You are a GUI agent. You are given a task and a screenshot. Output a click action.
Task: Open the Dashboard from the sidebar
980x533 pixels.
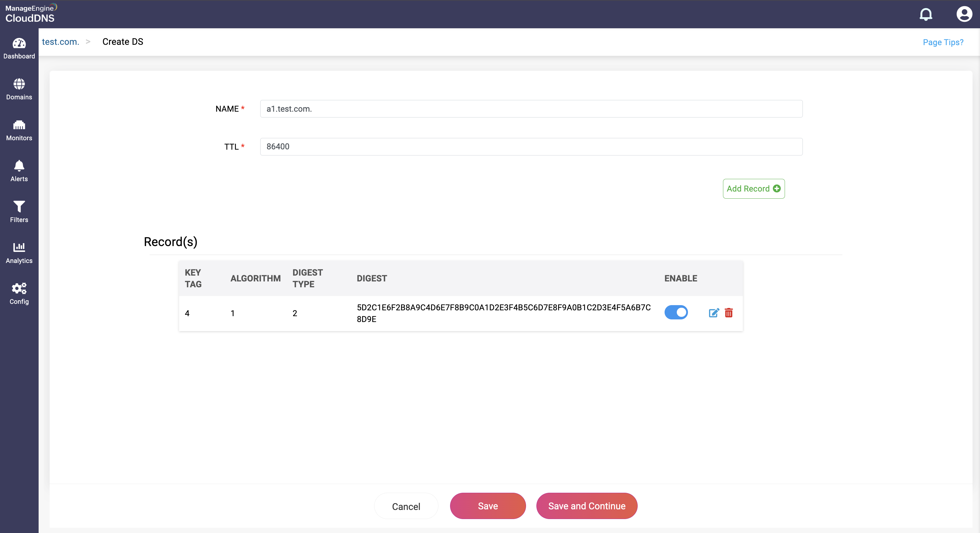click(x=19, y=48)
